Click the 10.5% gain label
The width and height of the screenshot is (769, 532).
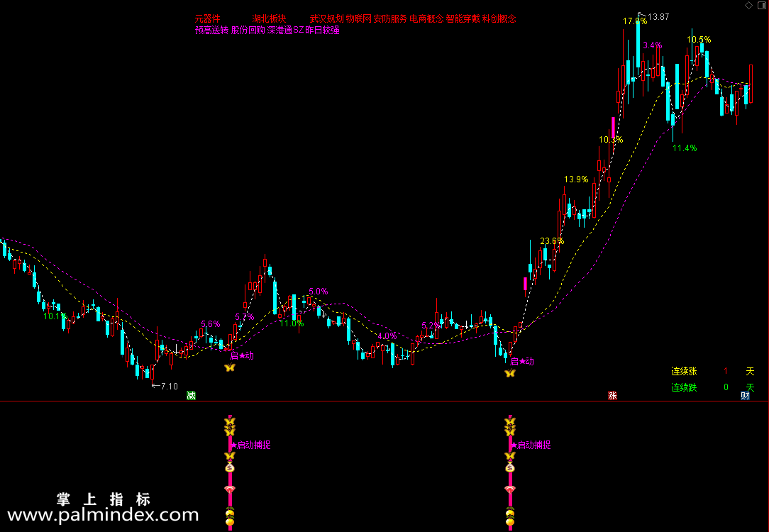tap(699, 40)
